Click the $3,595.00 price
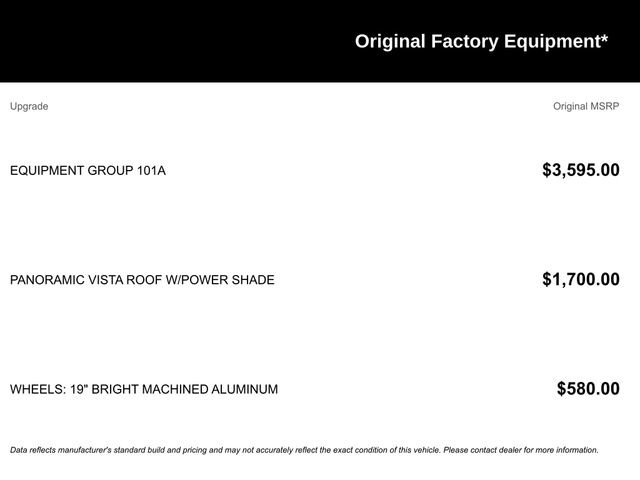Viewport: 640px width, 480px height. [581, 170]
